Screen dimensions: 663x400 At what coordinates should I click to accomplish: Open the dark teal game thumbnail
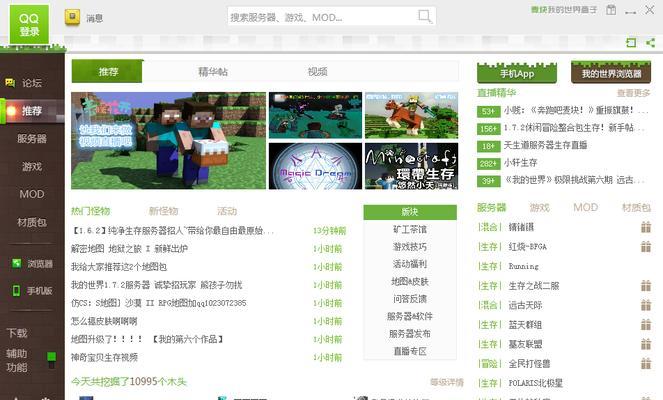coord(315,115)
